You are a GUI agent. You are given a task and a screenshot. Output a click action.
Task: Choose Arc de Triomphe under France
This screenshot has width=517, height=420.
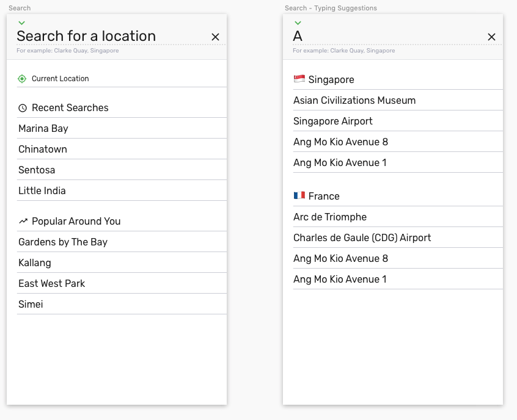pyautogui.click(x=330, y=217)
